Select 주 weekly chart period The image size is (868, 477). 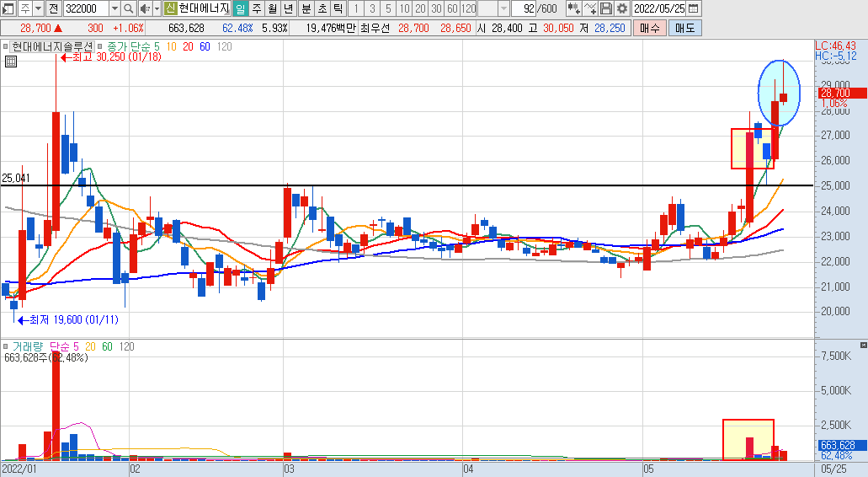[256, 8]
